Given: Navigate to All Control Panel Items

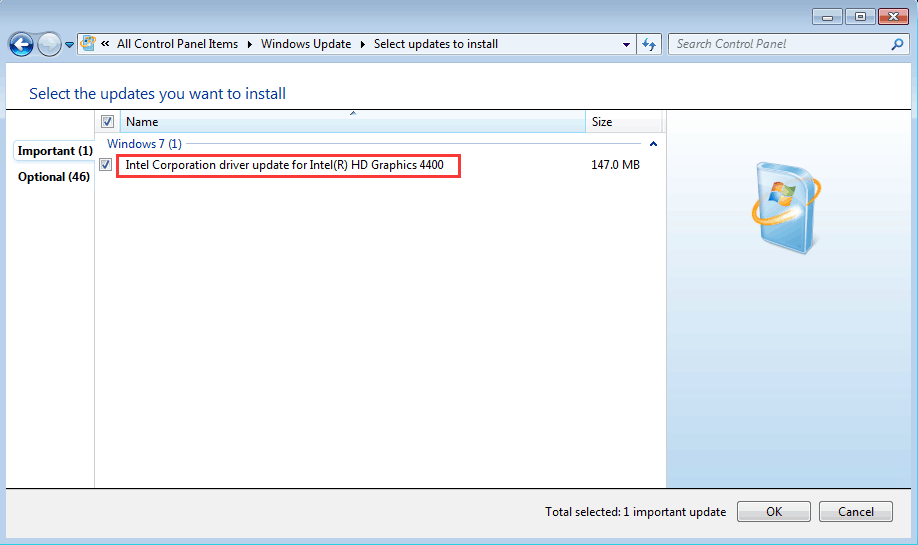Looking at the screenshot, I should click(177, 44).
